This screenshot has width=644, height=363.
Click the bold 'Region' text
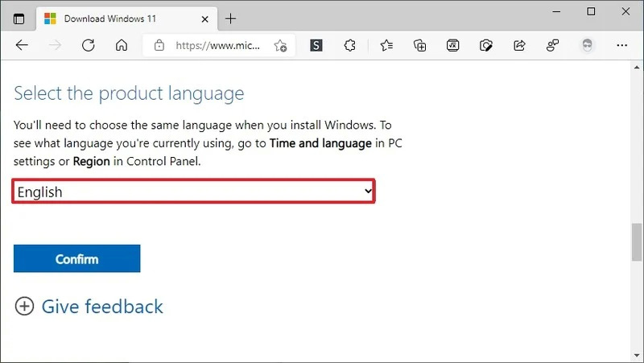click(91, 162)
